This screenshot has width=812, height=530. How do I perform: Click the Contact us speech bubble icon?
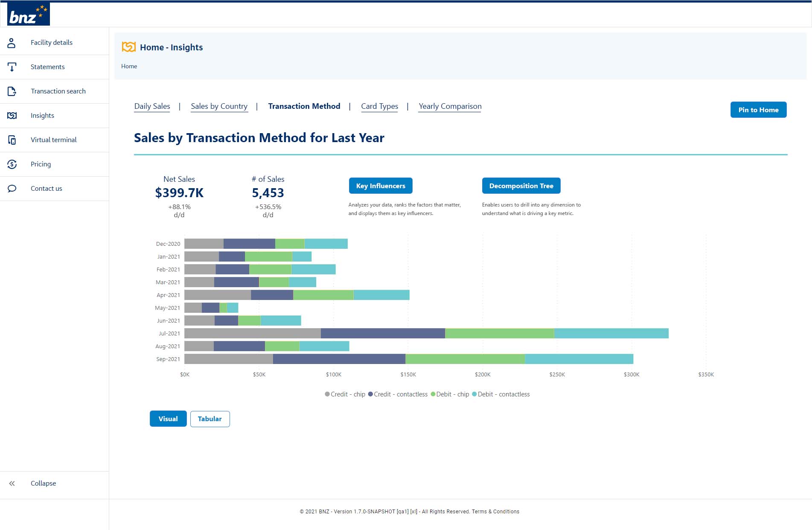(x=12, y=189)
